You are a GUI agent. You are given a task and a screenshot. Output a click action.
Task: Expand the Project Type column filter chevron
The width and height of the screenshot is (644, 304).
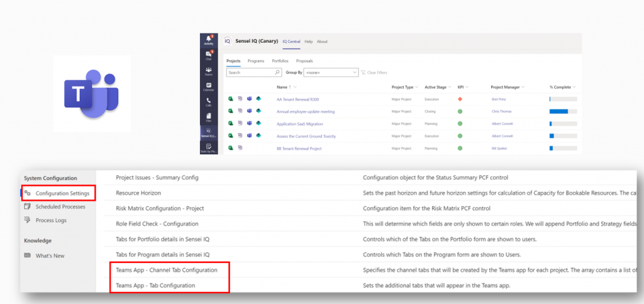(x=417, y=87)
